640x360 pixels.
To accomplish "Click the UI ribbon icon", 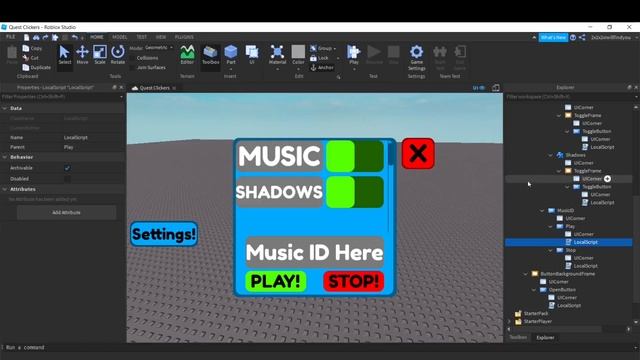I will 252,55.
